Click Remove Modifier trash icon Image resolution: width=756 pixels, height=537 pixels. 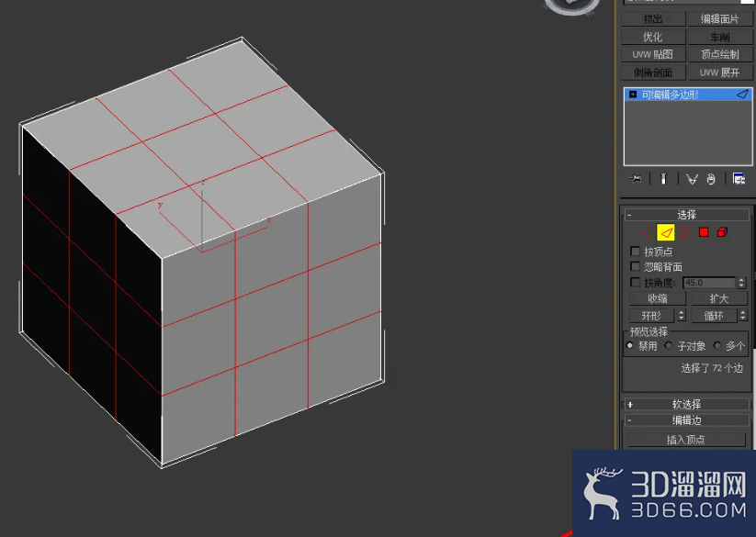[711, 179]
